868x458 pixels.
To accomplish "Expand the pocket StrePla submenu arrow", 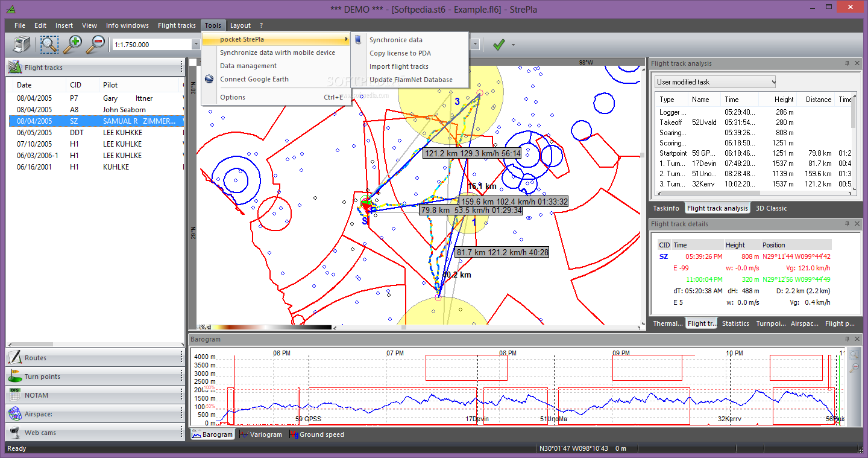I will coord(346,39).
